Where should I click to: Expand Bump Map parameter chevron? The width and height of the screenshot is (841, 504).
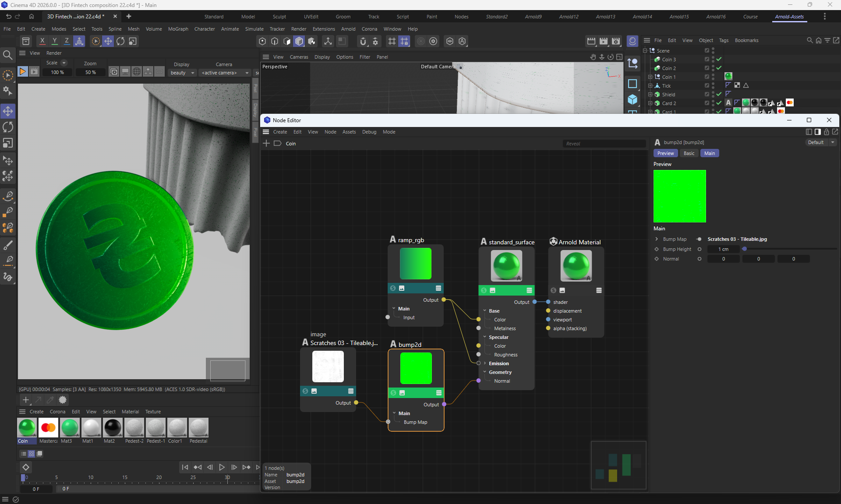click(657, 239)
